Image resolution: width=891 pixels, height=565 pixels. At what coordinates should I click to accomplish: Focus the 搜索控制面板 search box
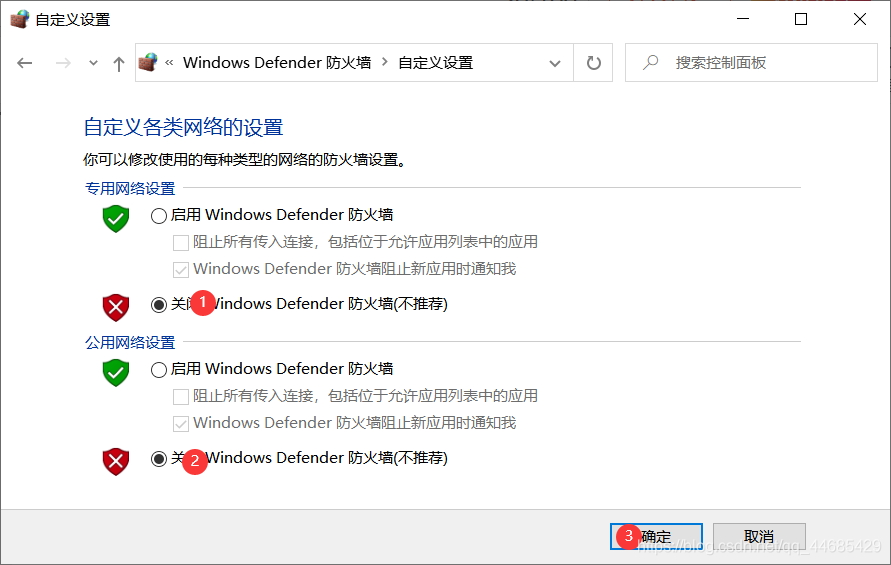[x=751, y=63]
